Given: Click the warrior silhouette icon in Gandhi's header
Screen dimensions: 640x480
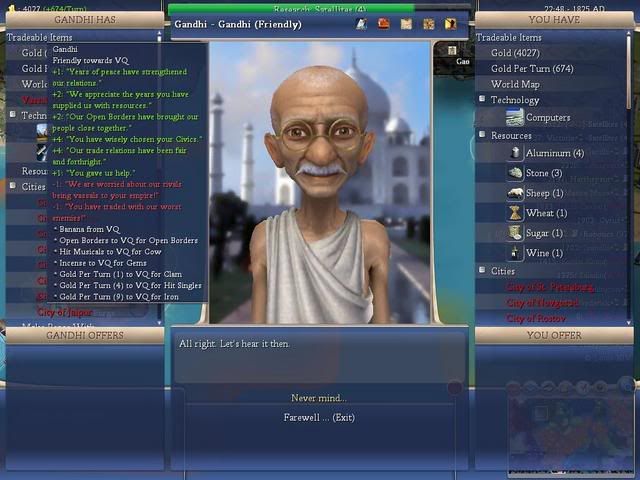Looking at the screenshot, I should (x=451, y=24).
